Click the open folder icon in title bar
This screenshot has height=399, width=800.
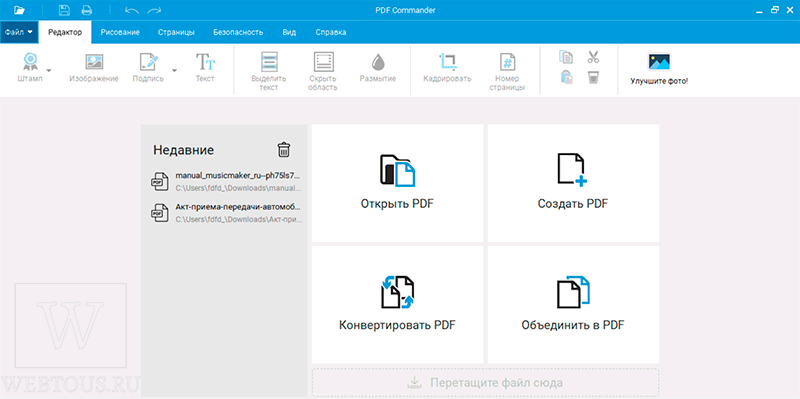(19, 10)
